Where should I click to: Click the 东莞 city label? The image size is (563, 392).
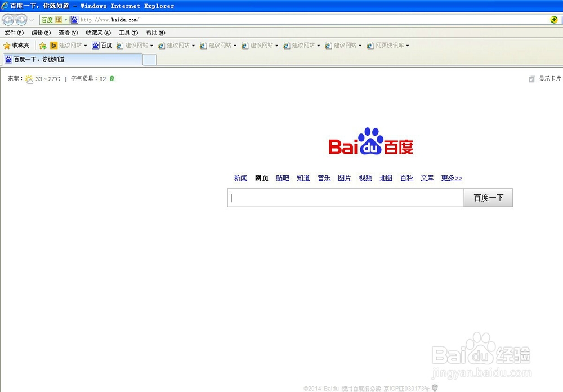point(15,79)
